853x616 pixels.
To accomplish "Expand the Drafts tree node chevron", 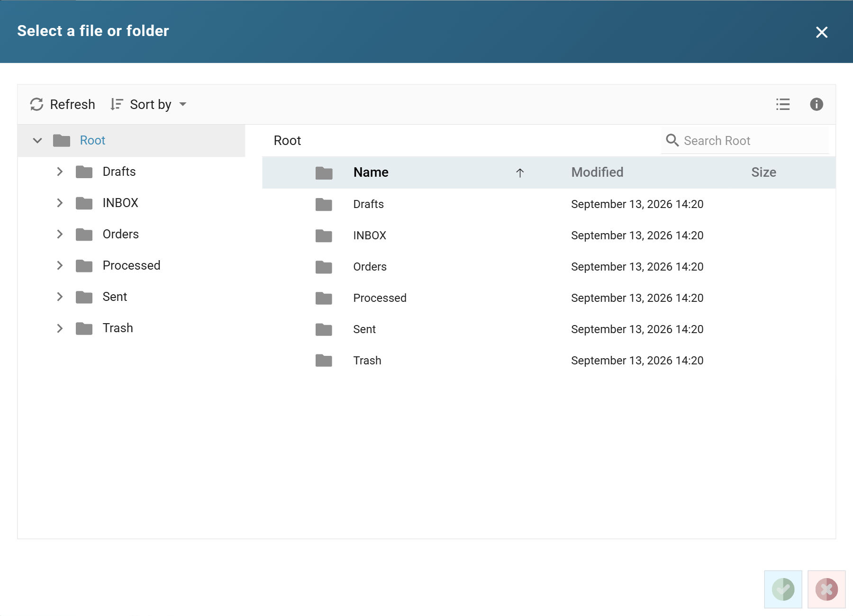I will (60, 172).
